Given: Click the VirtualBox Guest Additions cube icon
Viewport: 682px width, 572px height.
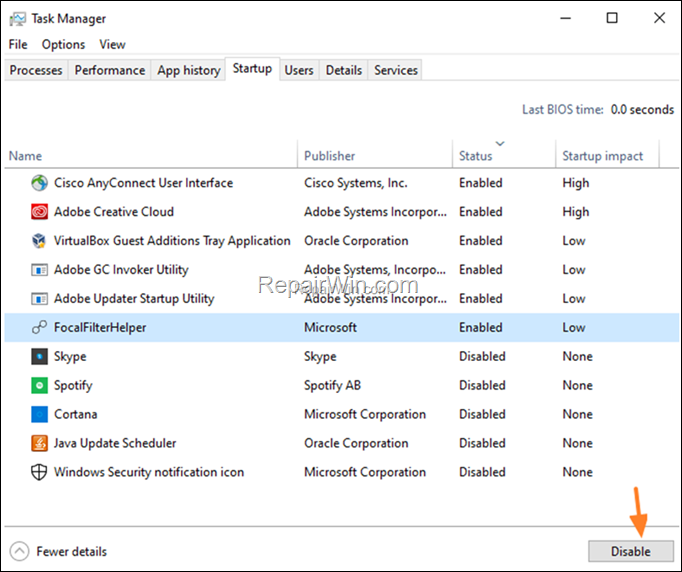Looking at the screenshot, I should [39, 241].
